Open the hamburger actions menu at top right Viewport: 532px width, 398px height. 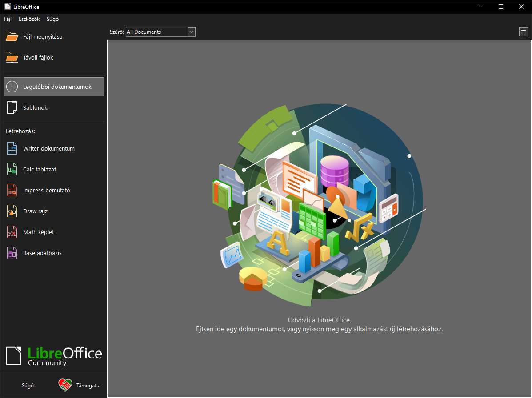point(524,32)
